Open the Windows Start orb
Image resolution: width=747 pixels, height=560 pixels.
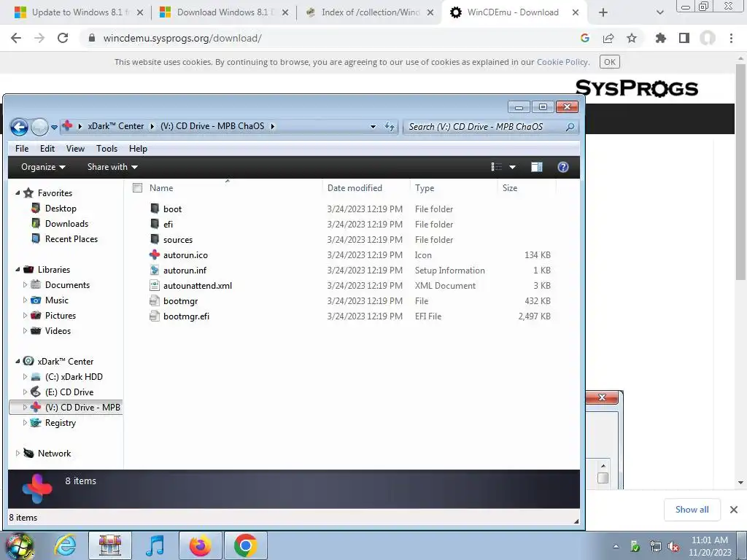click(x=20, y=545)
